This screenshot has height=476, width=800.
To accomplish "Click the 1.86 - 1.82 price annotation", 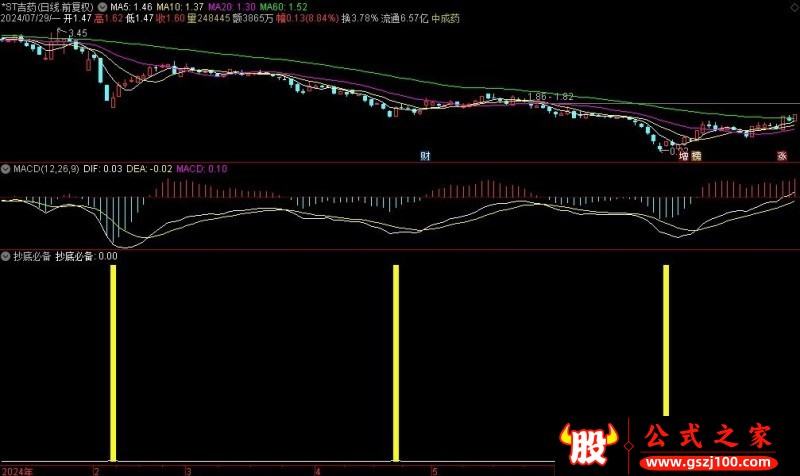I will coord(551,96).
